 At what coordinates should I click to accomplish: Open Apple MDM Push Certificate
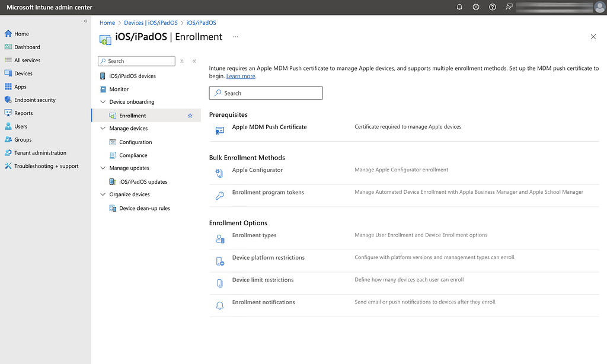pyautogui.click(x=270, y=127)
